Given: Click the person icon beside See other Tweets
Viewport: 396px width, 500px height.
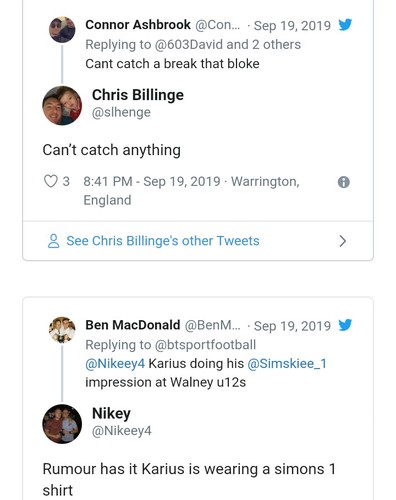Looking at the screenshot, I should pyautogui.click(x=53, y=241).
